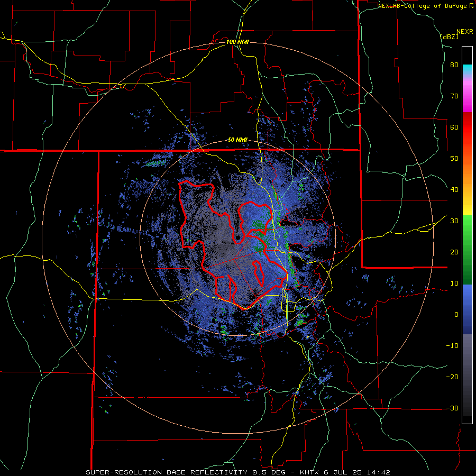Click the 0 value on the dBZ scale
Screen dimensions: 476x476
pos(456,315)
